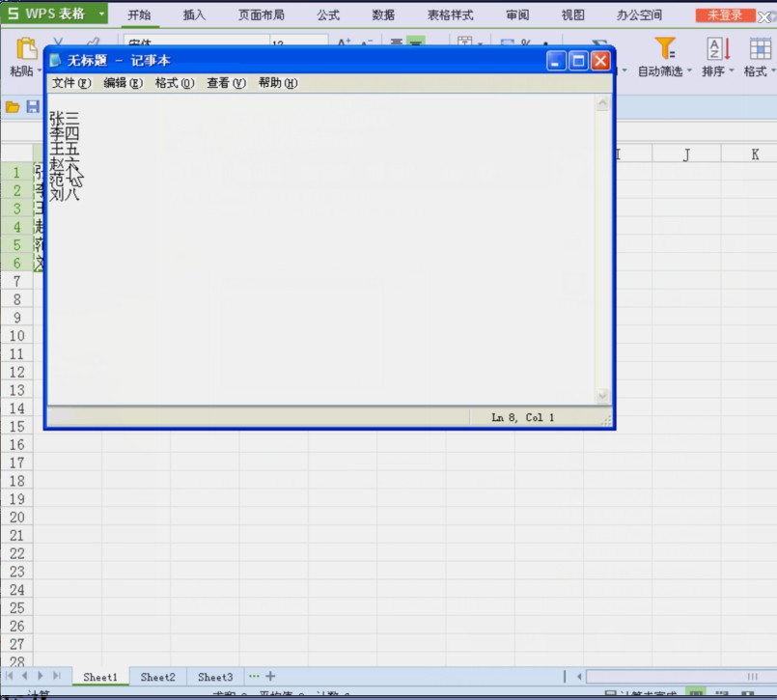This screenshot has width=777, height=700.
Task: Click the open folder icon in quick toolbar
Action: click(x=13, y=106)
